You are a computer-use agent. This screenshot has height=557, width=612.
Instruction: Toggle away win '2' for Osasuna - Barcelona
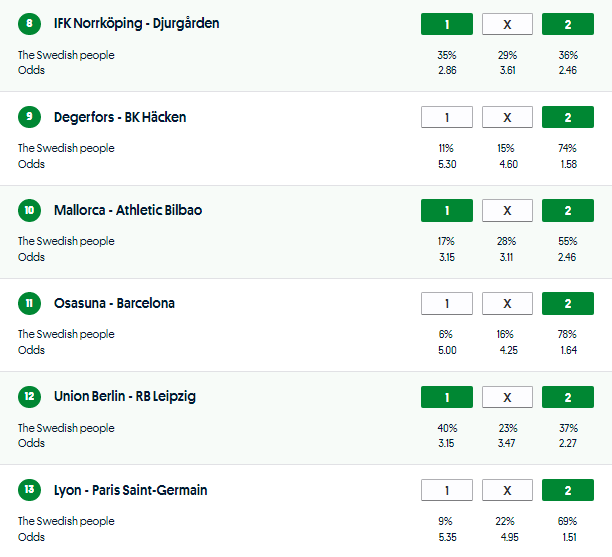pyautogui.click(x=567, y=304)
